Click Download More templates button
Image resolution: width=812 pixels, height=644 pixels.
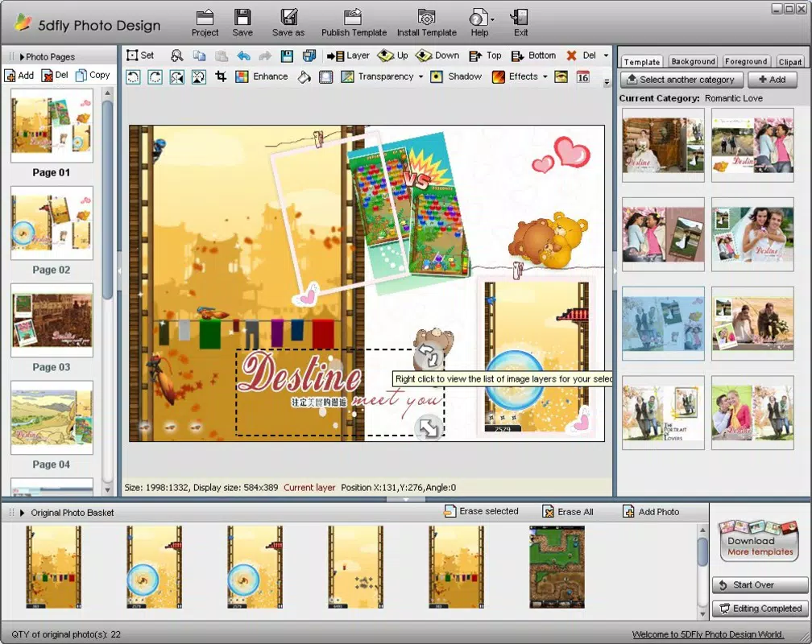(x=759, y=541)
